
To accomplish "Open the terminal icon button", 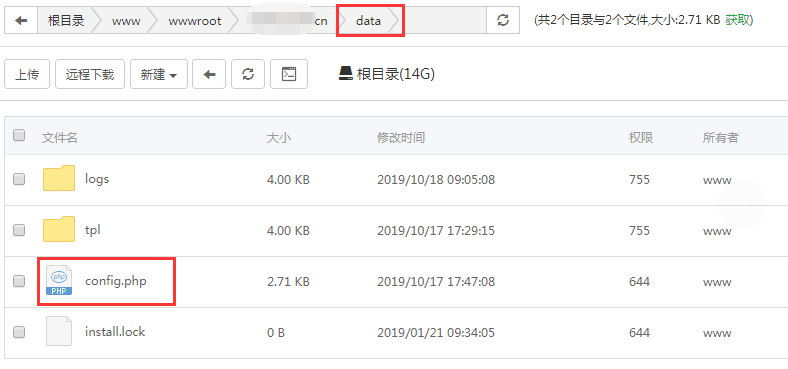I will click(x=289, y=74).
